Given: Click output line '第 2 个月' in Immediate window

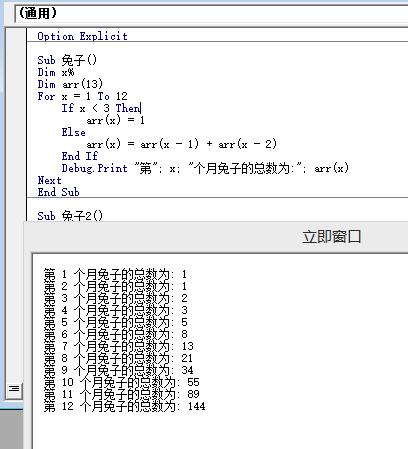Looking at the screenshot, I should pos(115,286).
